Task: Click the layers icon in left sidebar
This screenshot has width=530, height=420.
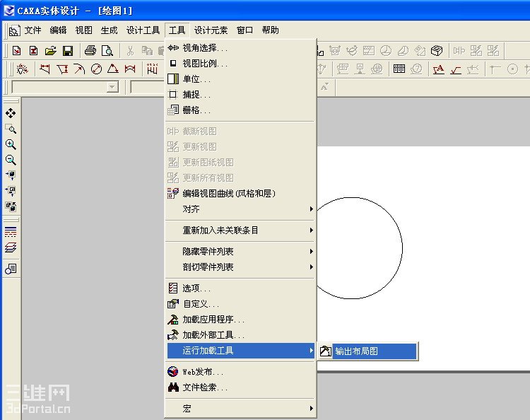Action: point(11,247)
